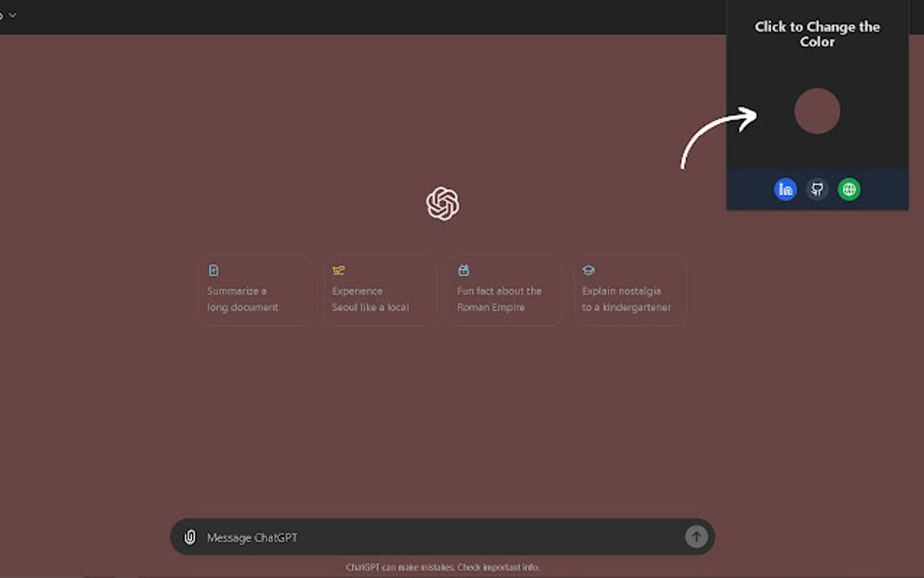Screen dimensions: 924x578
Task: Click the paperclip attachment icon
Action: click(x=189, y=536)
